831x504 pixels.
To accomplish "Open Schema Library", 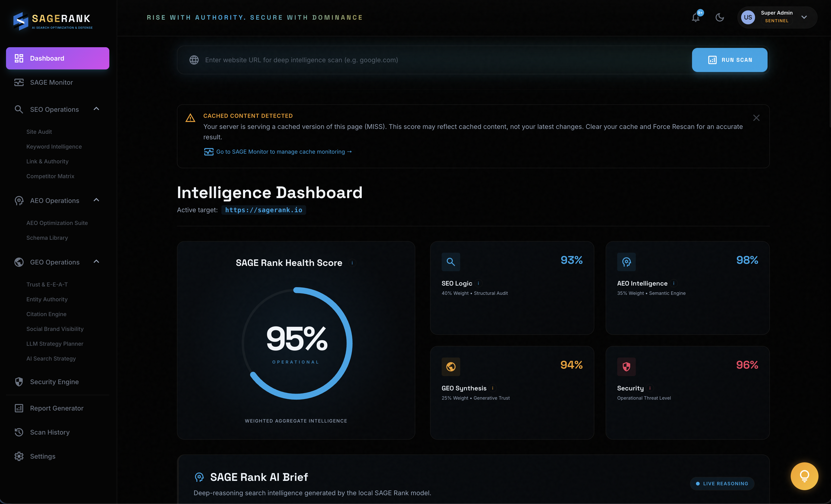I will (47, 238).
